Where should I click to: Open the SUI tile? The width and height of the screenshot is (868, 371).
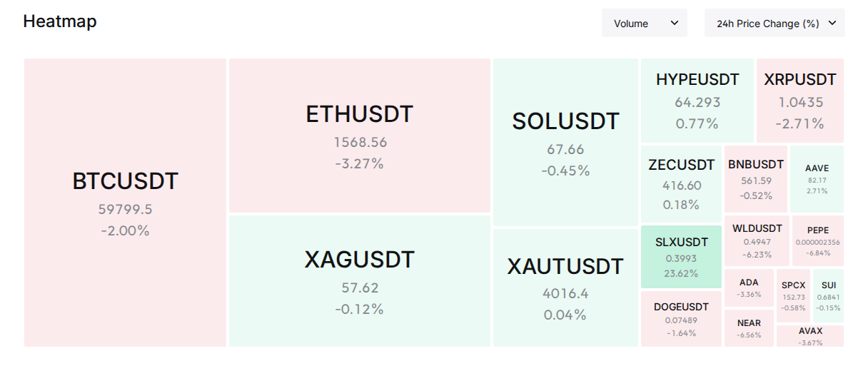pyautogui.click(x=828, y=295)
